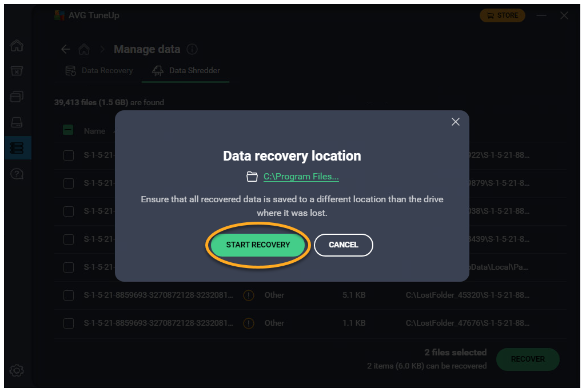586x392 pixels.
Task: Close the Data recovery location dialog
Action: [456, 122]
